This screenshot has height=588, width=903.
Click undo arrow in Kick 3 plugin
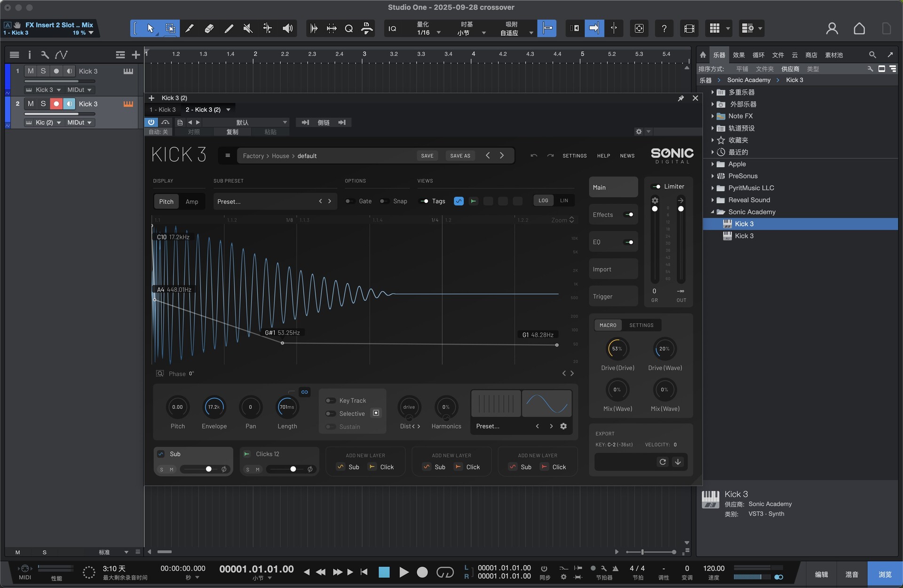534,156
